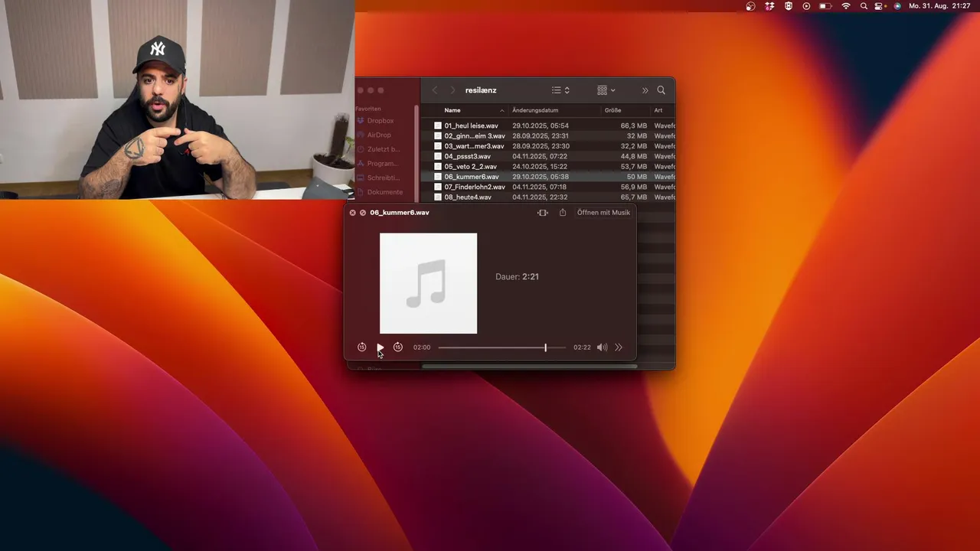Open Dropbox in the Finder sidebar
Viewport: 980px width, 551px height.
(x=380, y=121)
